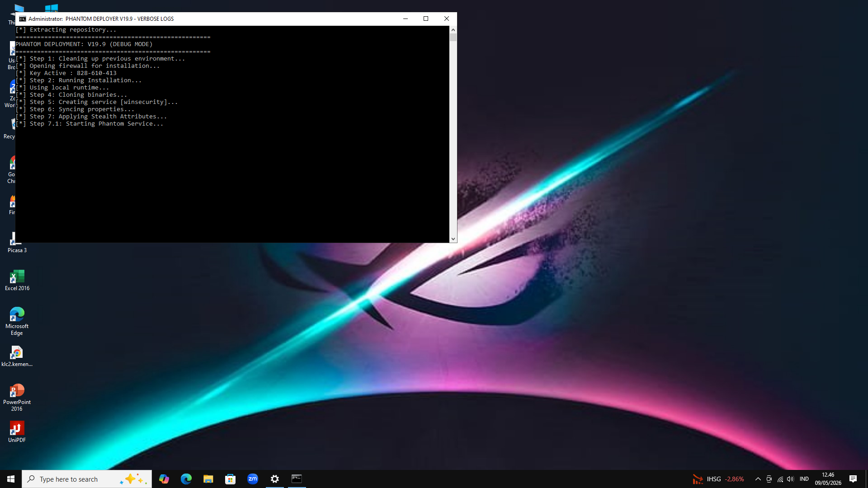Show hidden system tray icons
This screenshot has height=488, width=868.
758,479
